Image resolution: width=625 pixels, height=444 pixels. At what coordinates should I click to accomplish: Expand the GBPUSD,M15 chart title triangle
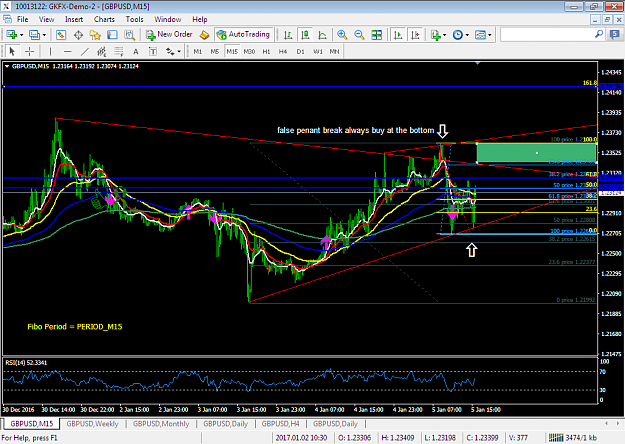click(x=7, y=67)
